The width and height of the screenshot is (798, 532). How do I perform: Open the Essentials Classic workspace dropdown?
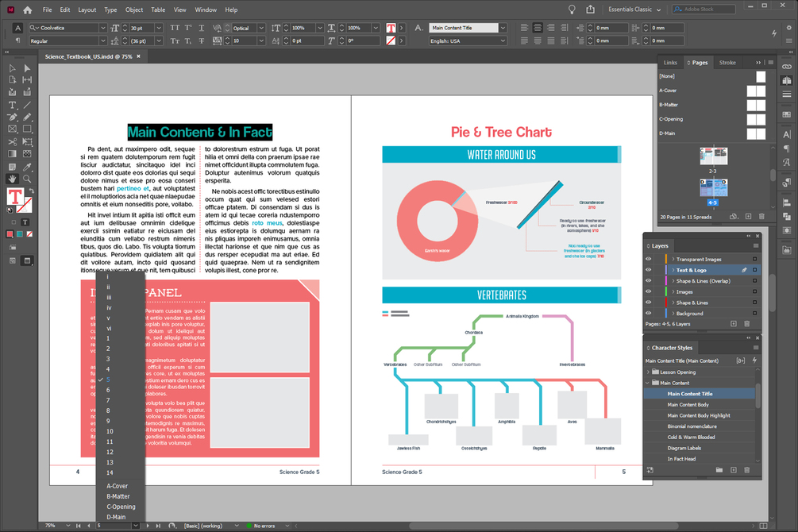pos(634,10)
